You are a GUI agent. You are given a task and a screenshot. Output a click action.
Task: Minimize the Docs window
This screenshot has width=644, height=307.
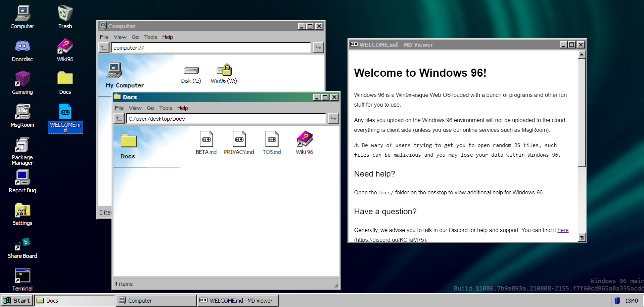tap(317, 97)
